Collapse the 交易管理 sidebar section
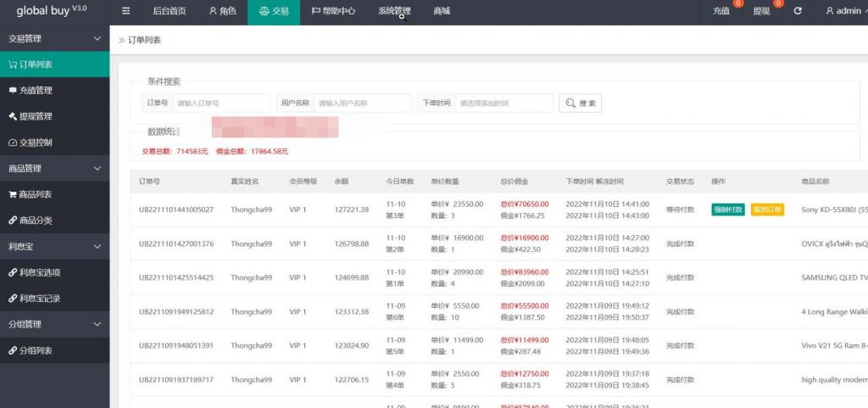This screenshot has height=408, width=868. tap(55, 38)
